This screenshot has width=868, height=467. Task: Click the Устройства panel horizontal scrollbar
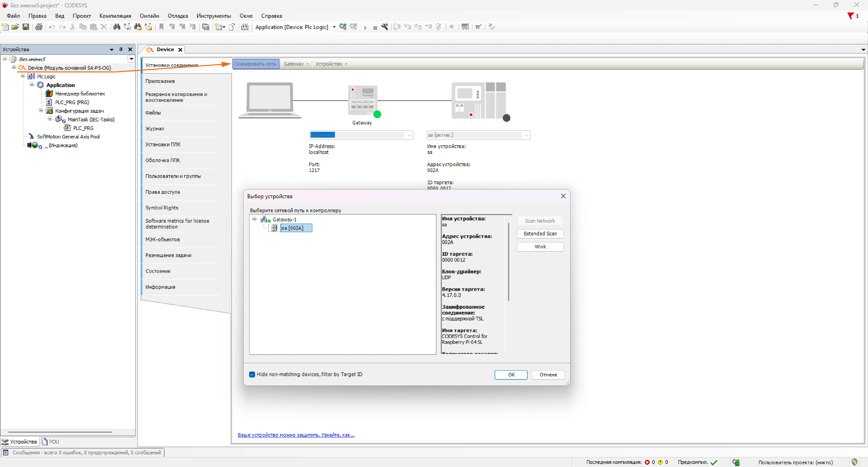pyautogui.click(x=60, y=432)
